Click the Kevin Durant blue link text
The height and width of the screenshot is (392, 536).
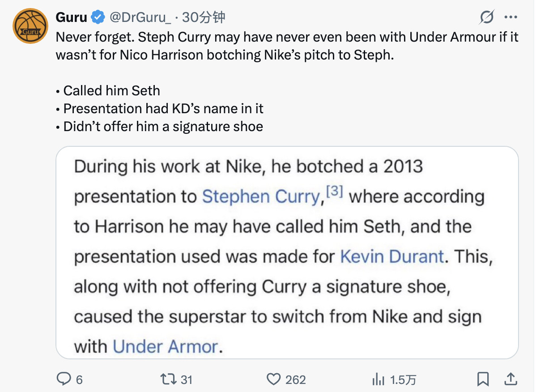pos(392,256)
